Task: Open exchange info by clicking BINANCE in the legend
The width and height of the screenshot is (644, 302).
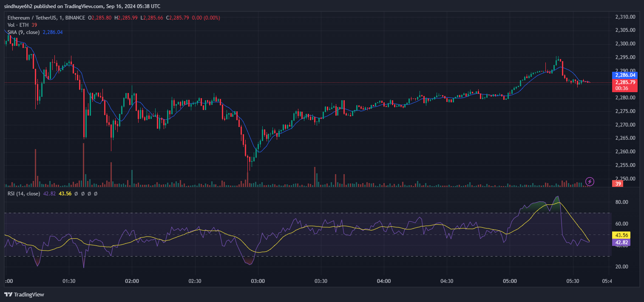Action: click(x=75, y=17)
